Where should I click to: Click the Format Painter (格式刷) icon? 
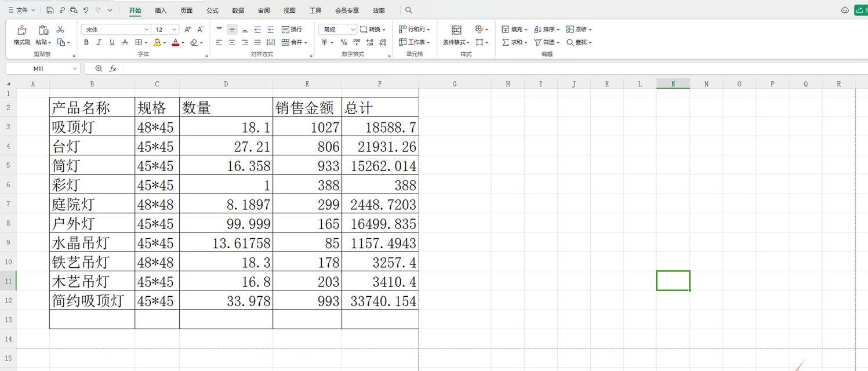coord(21,30)
